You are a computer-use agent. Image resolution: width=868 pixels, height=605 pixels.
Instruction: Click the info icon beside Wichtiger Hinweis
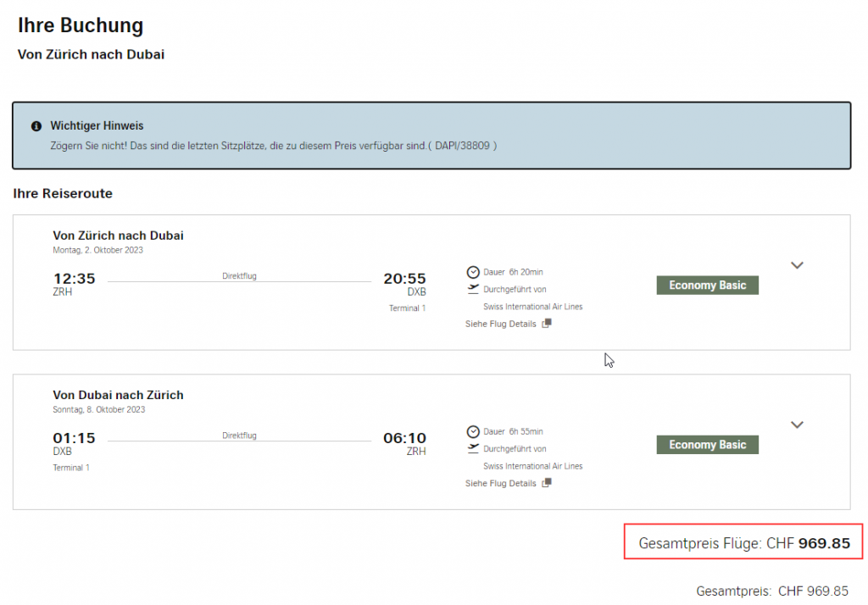36,126
